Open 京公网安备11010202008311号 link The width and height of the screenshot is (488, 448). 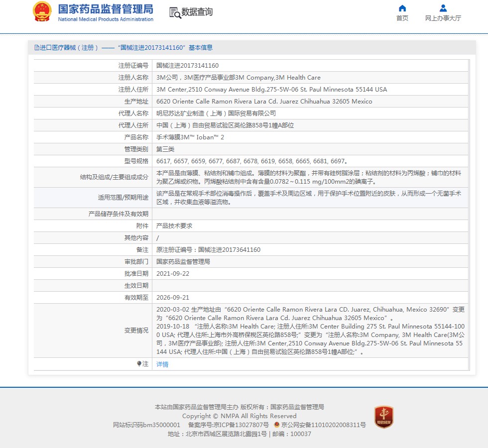click(x=323, y=425)
